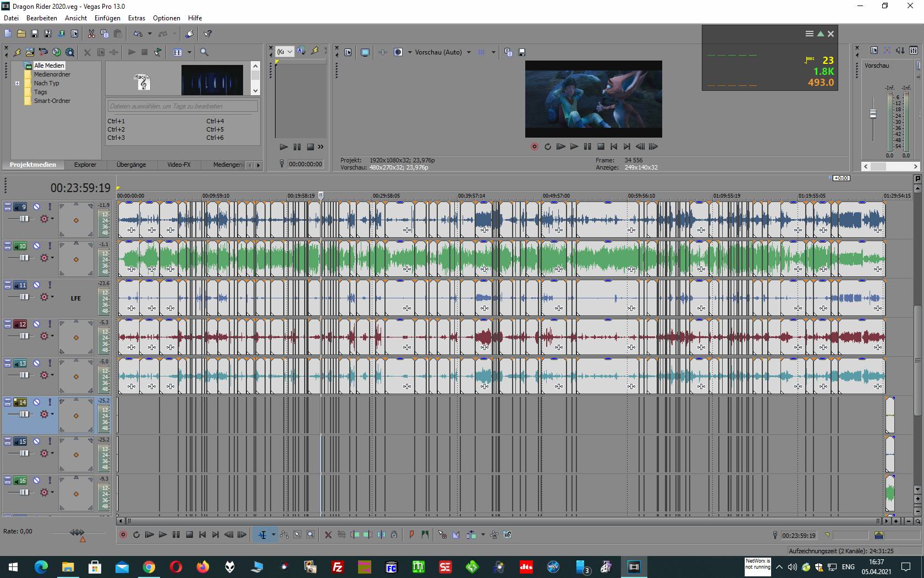The image size is (924, 578).
Task: Select the Selection Edit tool
Action: click(298, 535)
